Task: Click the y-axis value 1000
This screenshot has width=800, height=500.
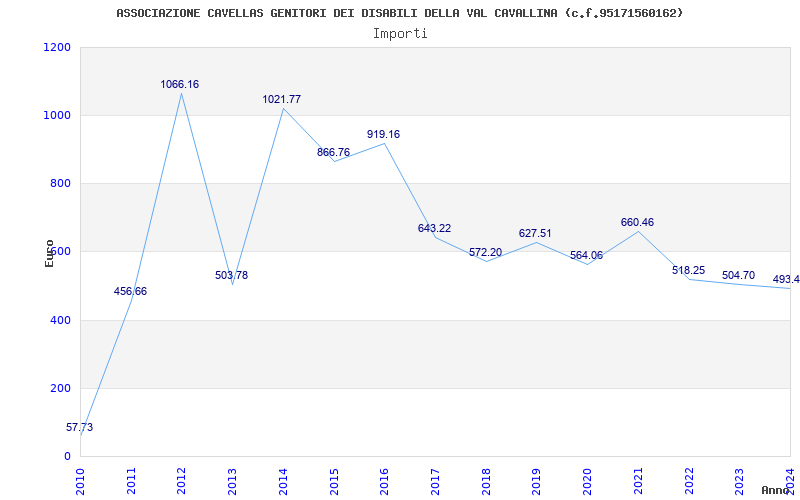Action: pos(58,115)
